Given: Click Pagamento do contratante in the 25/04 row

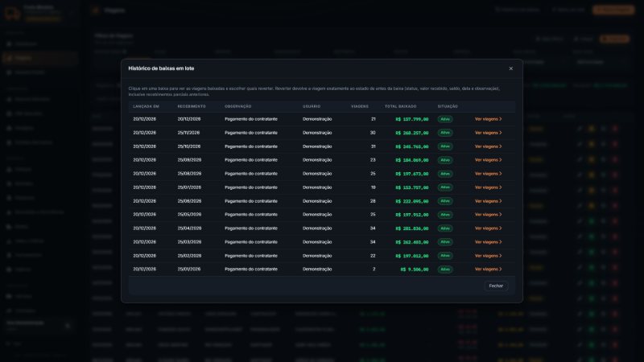Looking at the screenshot, I should (251, 228).
